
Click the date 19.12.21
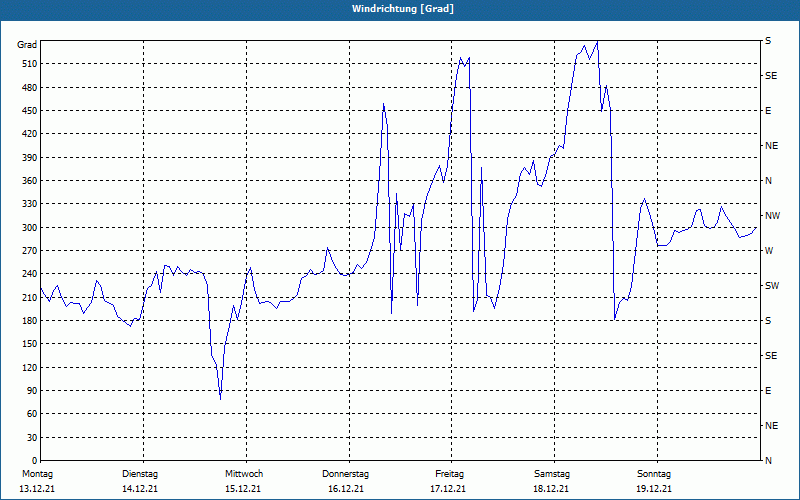point(654,489)
